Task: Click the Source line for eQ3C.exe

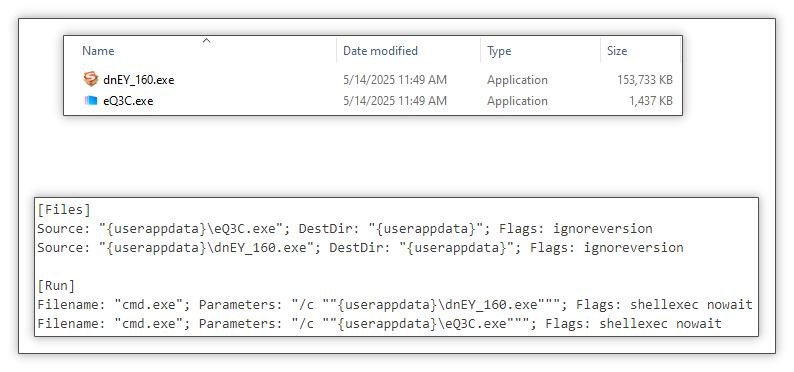Action: click(345, 228)
